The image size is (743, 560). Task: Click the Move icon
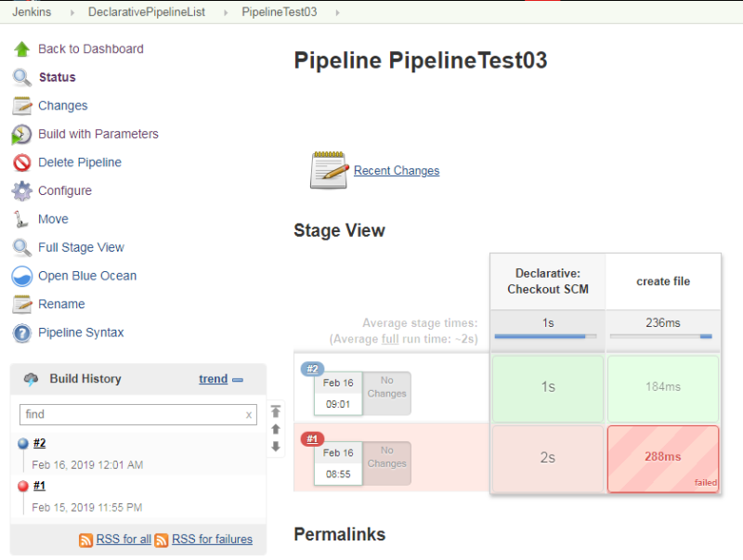20,219
